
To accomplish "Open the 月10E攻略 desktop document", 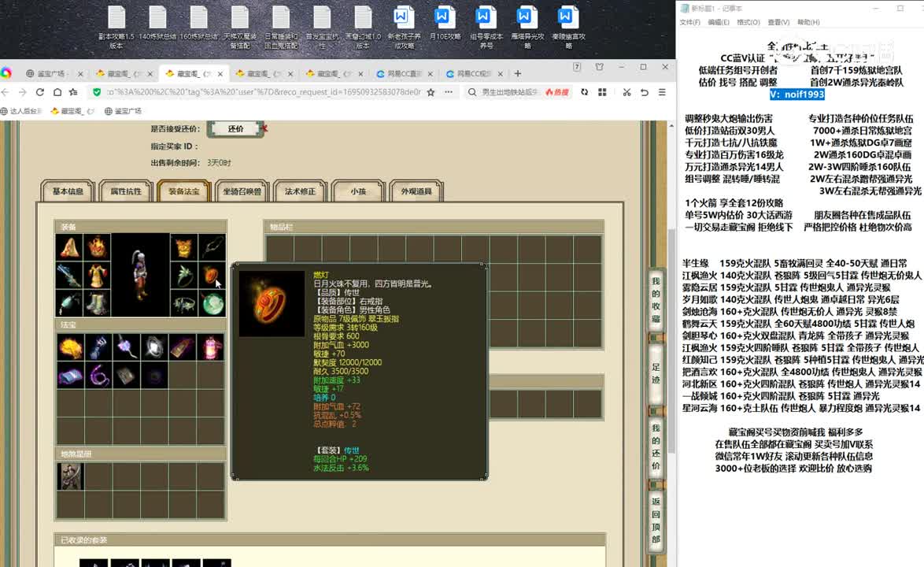I will [445, 24].
